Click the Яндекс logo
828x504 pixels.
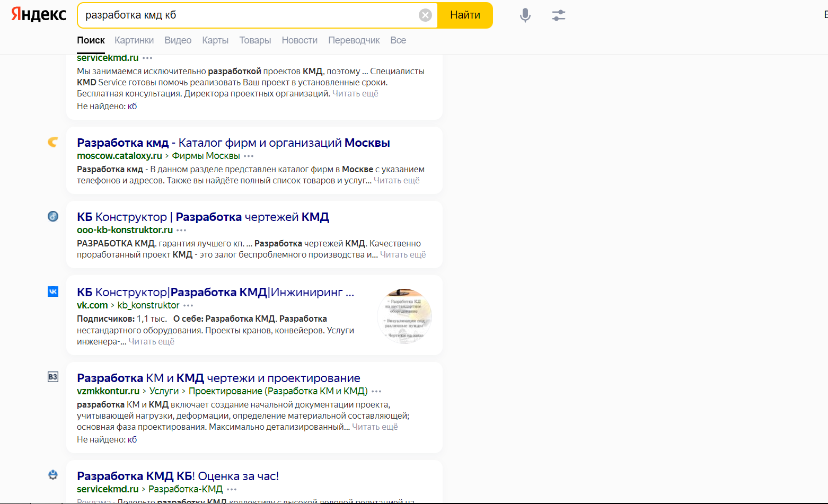tap(39, 14)
